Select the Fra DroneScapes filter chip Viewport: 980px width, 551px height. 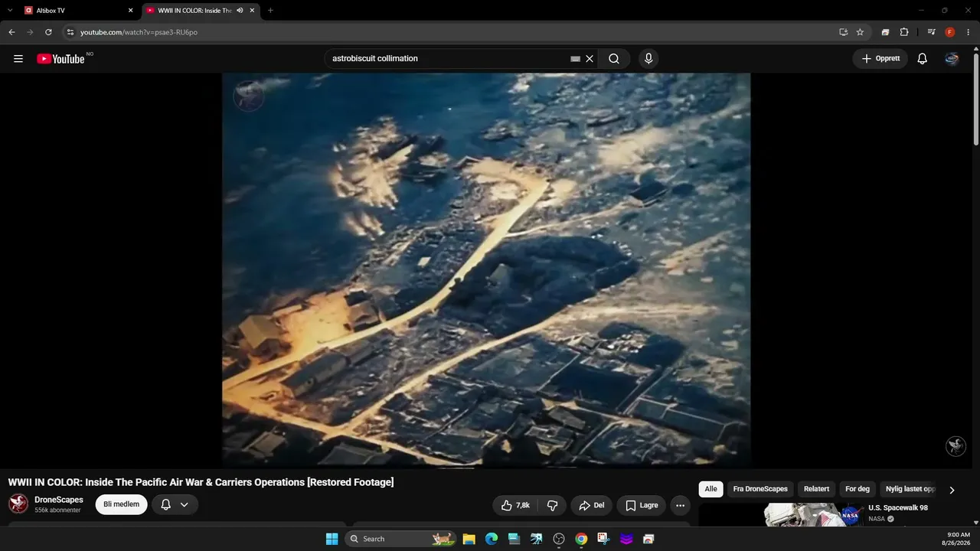point(760,489)
